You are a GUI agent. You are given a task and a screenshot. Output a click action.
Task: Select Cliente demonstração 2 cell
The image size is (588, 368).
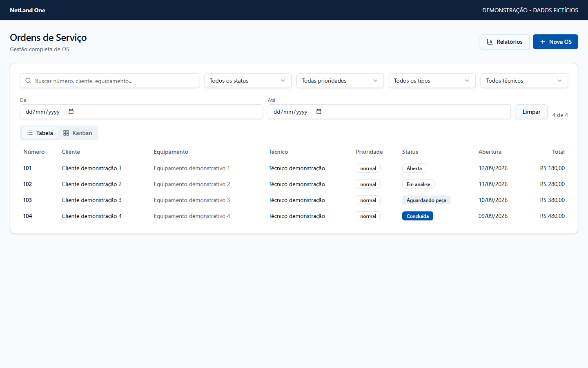(92, 184)
